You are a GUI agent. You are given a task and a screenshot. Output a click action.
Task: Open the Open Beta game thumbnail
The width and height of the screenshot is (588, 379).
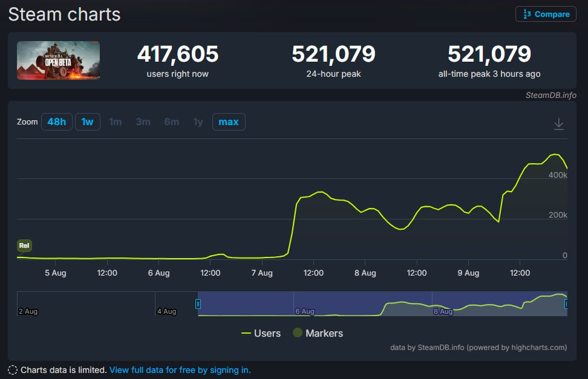click(x=58, y=60)
